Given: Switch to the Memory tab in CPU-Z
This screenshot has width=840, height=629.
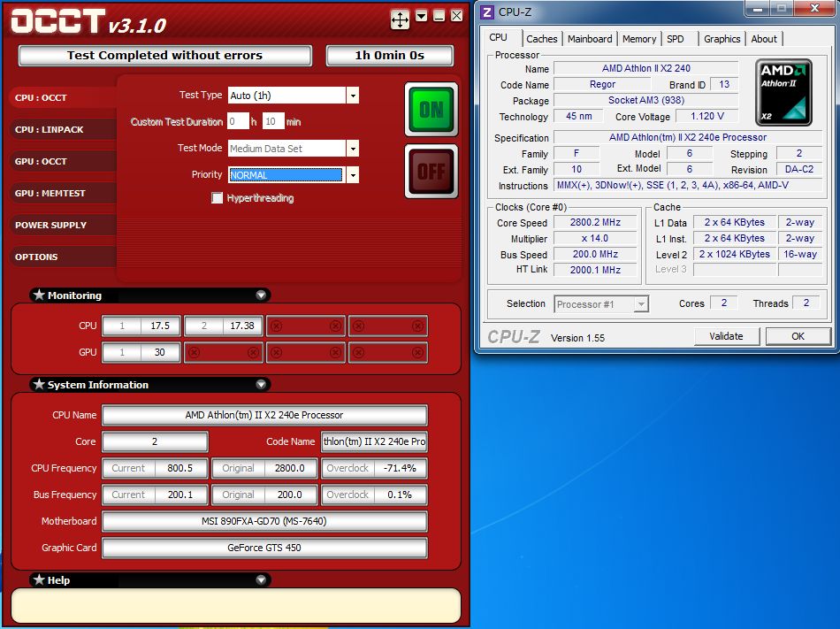Looking at the screenshot, I should pos(639,39).
